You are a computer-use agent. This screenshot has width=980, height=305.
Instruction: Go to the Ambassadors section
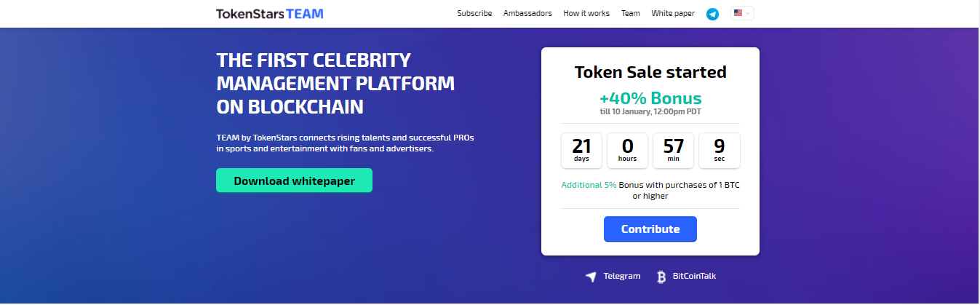pos(527,13)
